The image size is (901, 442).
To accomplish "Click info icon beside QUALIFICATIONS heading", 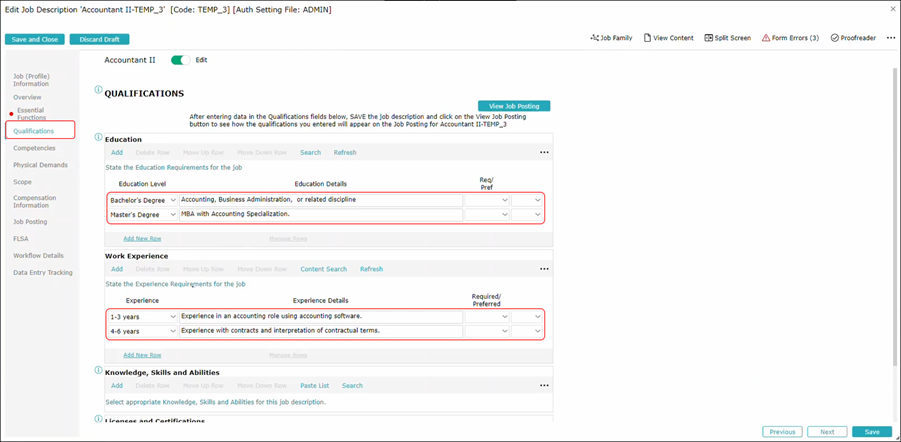I will (x=98, y=90).
